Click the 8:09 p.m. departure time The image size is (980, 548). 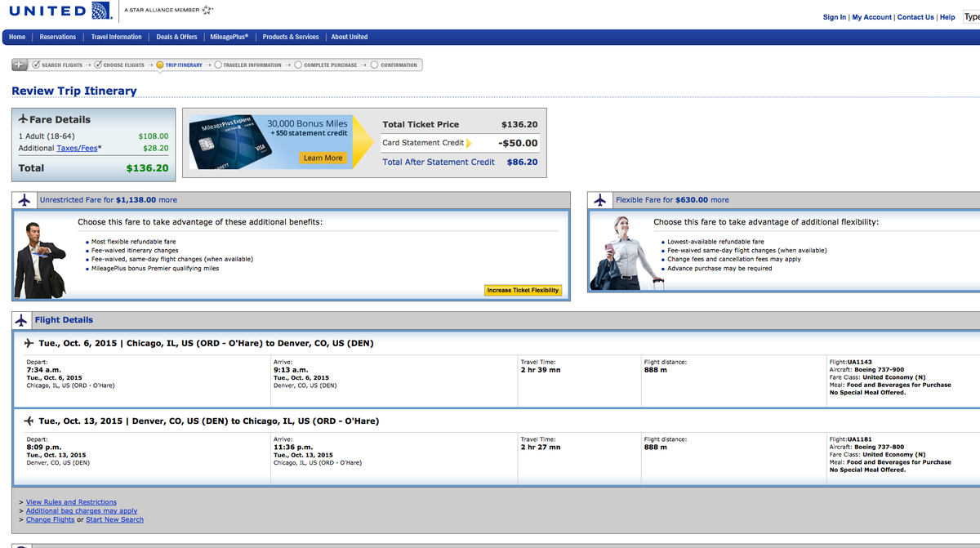pyautogui.click(x=44, y=448)
